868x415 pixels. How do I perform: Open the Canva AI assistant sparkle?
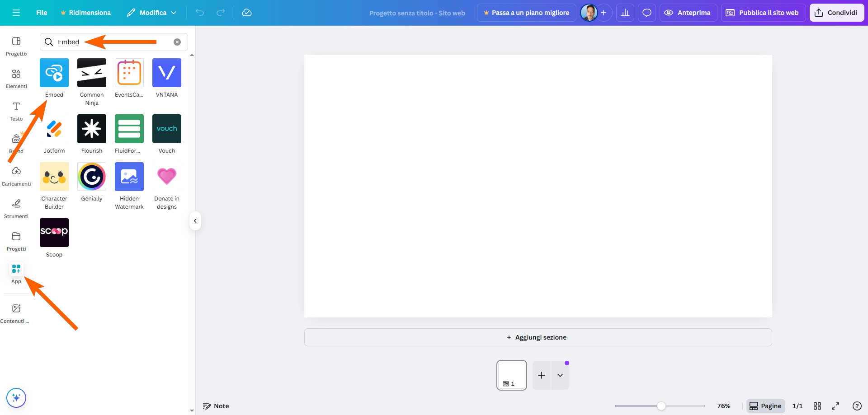coord(16,398)
